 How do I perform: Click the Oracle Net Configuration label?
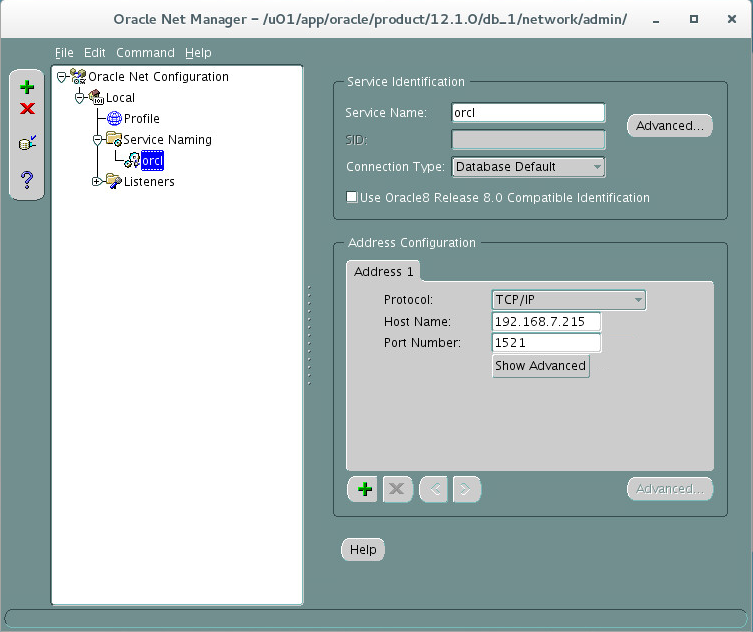point(158,77)
